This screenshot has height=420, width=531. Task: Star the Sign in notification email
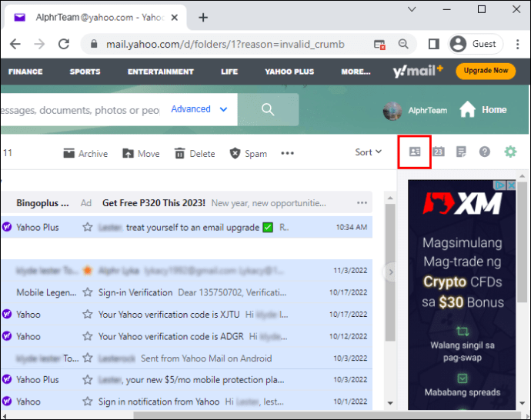88,402
